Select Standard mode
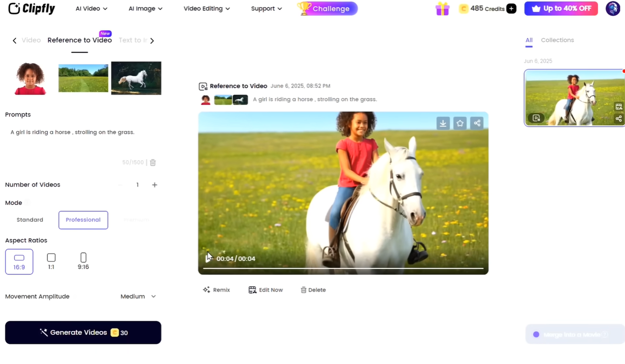This screenshot has width=625, height=364. [30, 220]
